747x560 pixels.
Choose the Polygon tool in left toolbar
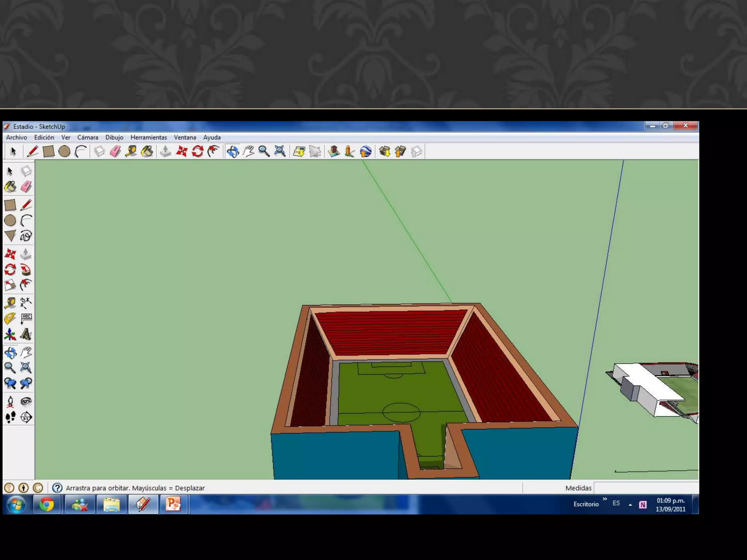click(10, 236)
